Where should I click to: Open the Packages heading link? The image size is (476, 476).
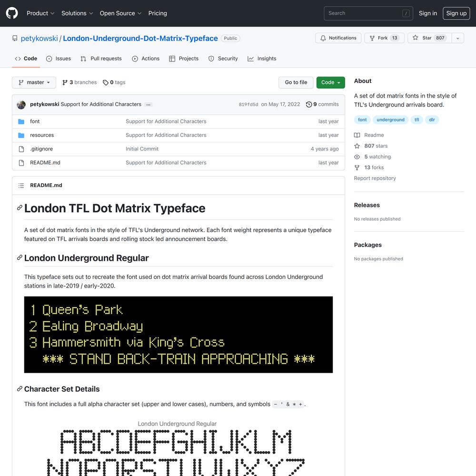tap(367, 245)
